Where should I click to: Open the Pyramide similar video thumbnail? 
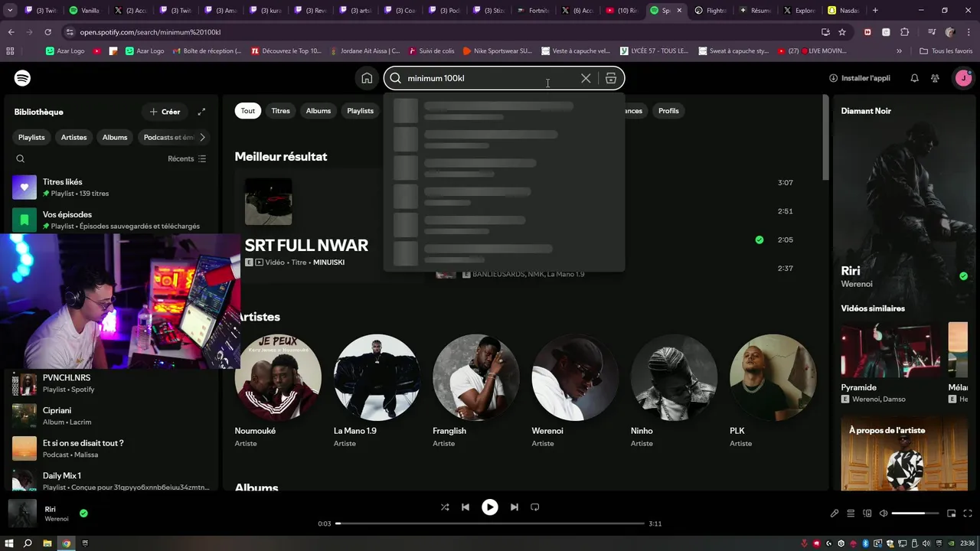[x=891, y=350]
